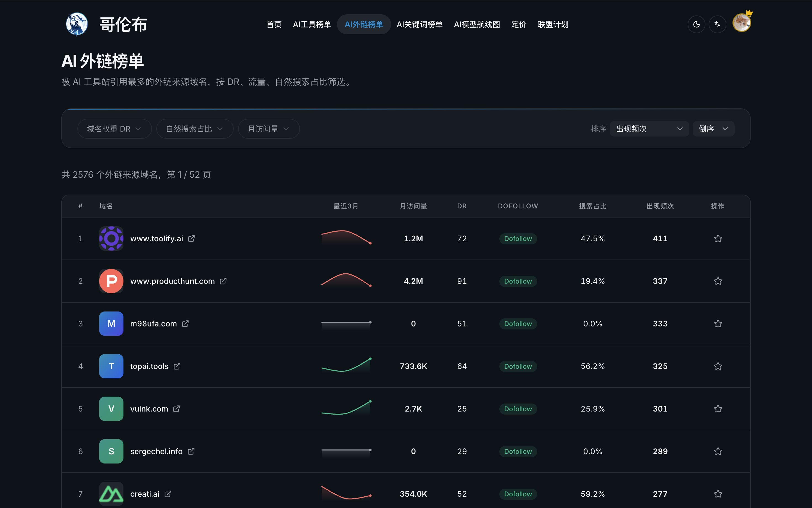
Task: Open the user avatar profile menu
Action: coord(742,23)
